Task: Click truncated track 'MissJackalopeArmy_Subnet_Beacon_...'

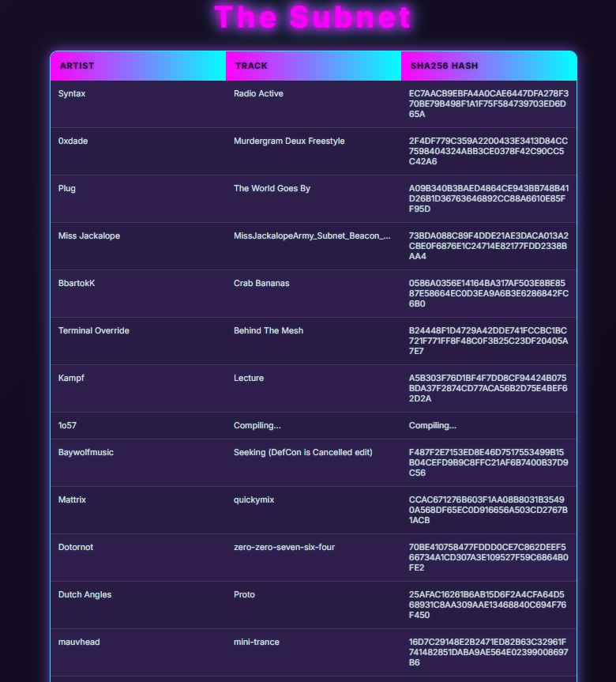Action: (312, 235)
